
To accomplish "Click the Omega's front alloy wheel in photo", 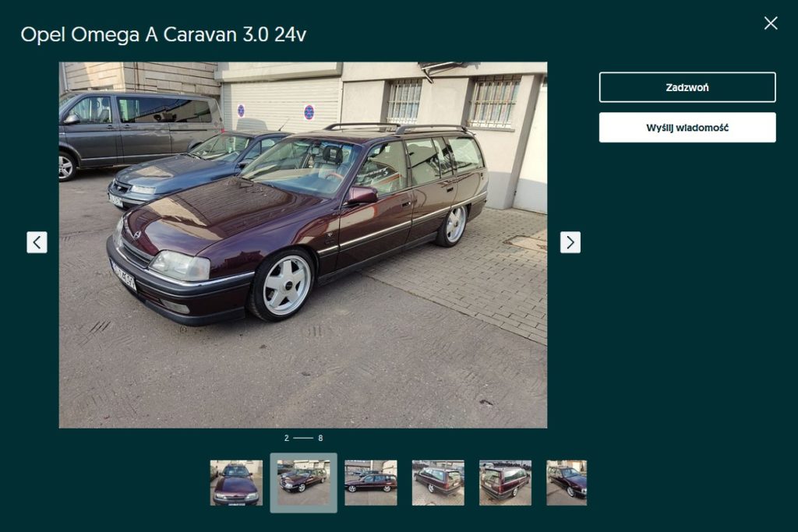I will tap(282, 285).
